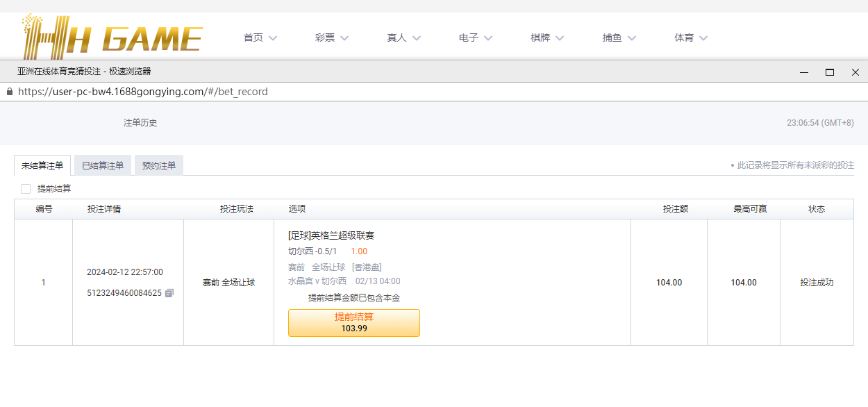Open the 体育 nav item

(x=684, y=38)
